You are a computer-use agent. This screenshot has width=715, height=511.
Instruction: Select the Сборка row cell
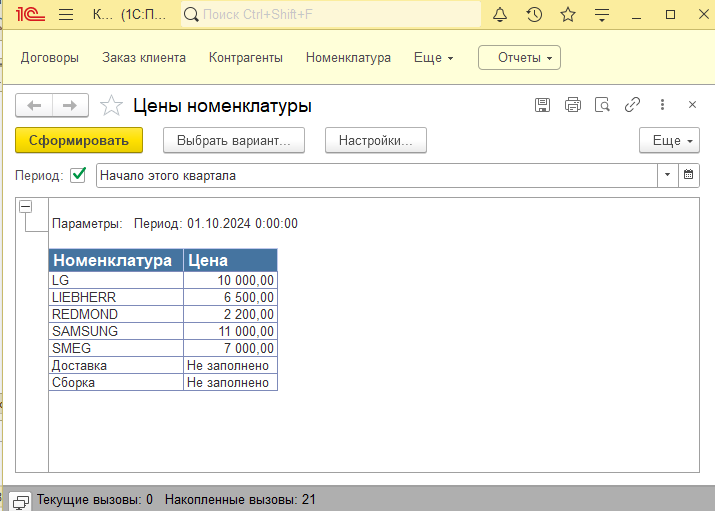point(116,382)
